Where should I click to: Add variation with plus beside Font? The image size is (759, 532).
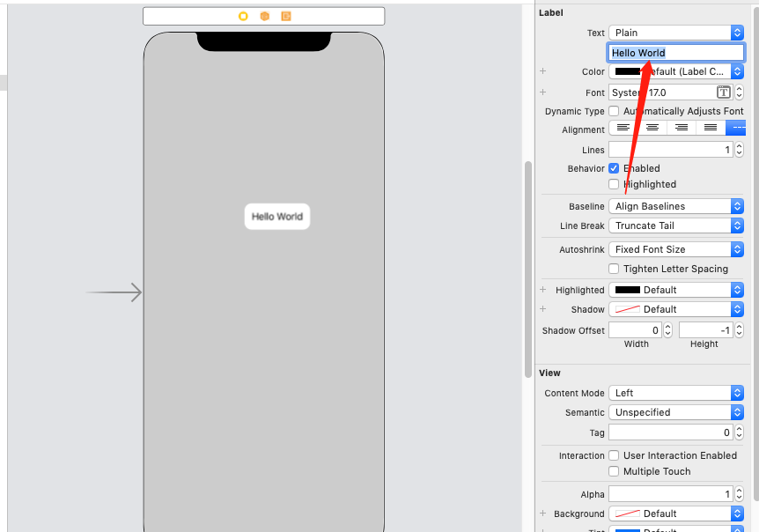click(x=543, y=92)
